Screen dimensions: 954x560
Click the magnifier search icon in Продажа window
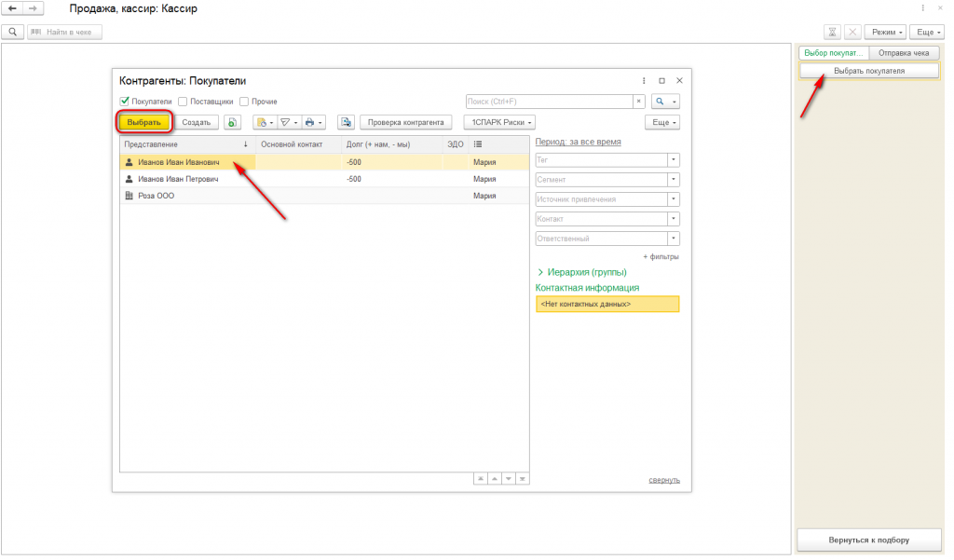click(13, 32)
